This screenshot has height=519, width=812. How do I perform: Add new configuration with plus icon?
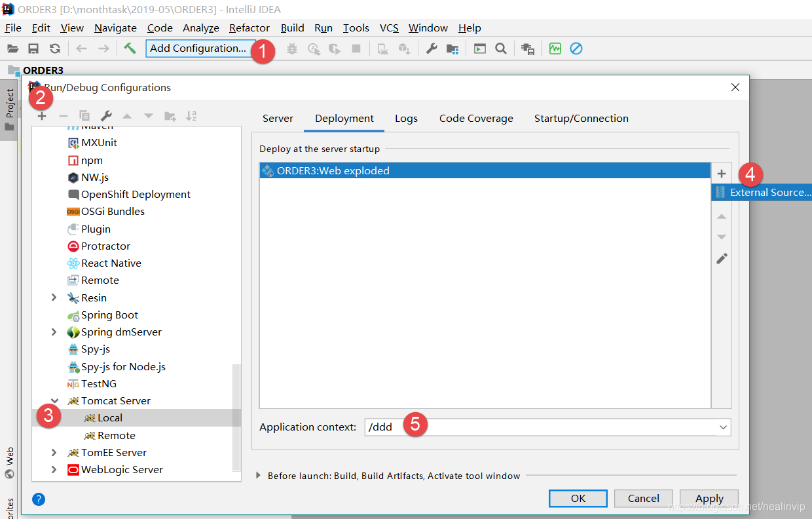click(x=42, y=116)
